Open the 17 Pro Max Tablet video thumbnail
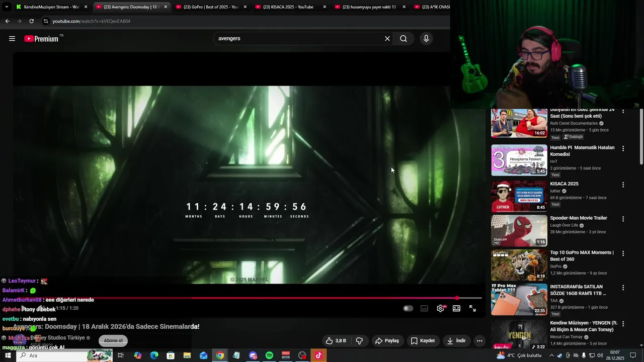This screenshot has height=362, width=644. 519,299
